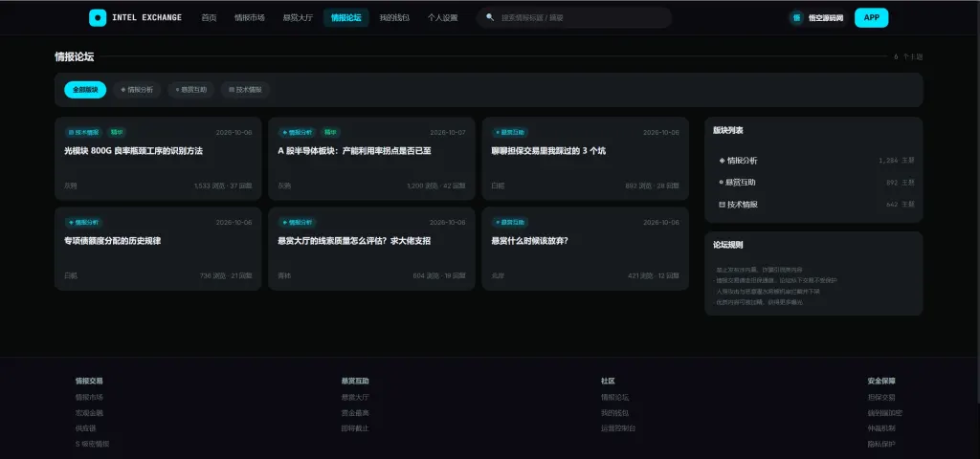The width and height of the screenshot is (980, 459).
Task: Open 情报分析 in 版块列表 sidebar
Action: 813,161
